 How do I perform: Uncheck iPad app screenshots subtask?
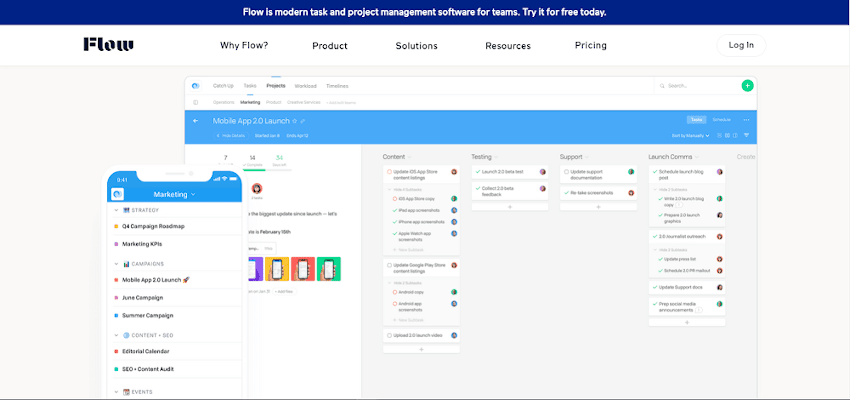click(394, 210)
